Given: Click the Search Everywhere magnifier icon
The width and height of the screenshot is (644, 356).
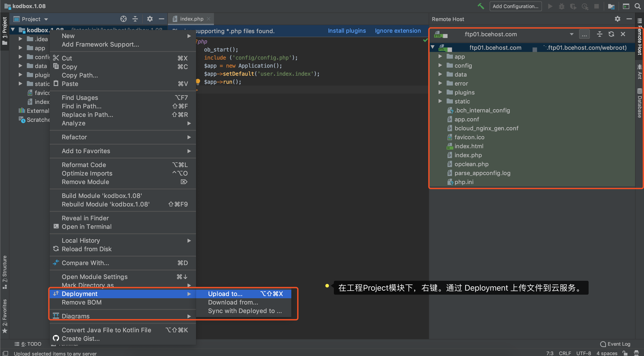Looking at the screenshot, I should pos(638,6).
